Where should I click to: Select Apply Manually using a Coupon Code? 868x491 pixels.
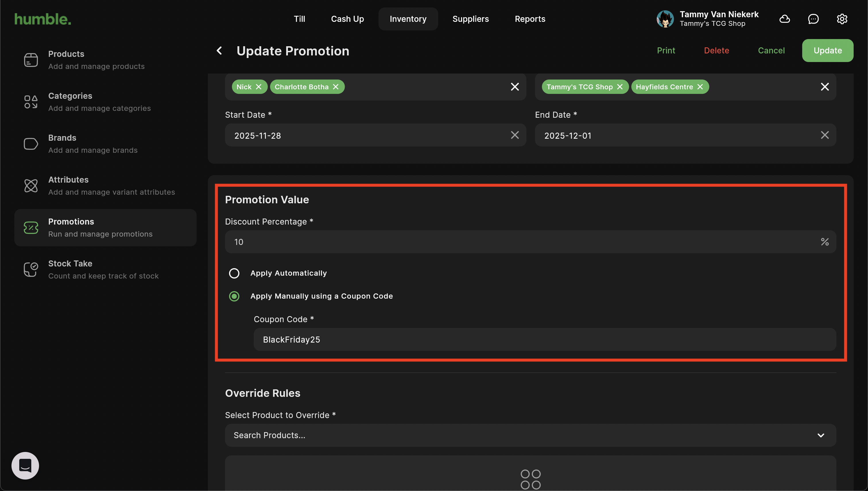coord(234,296)
